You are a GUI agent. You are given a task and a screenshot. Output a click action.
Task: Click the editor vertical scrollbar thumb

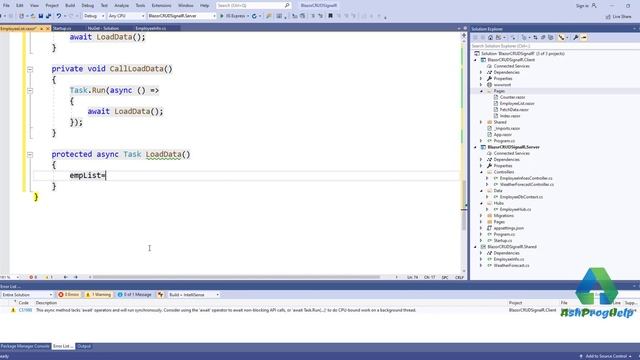(464, 205)
